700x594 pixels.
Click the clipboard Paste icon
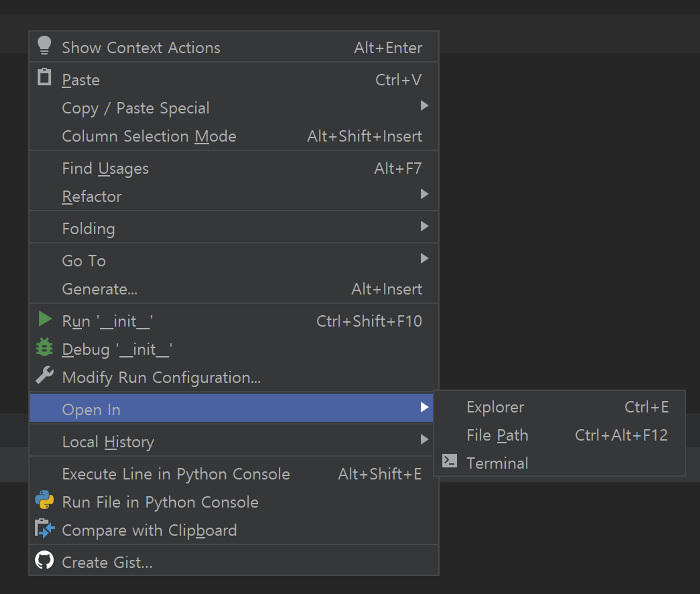[x=44, y=77]
